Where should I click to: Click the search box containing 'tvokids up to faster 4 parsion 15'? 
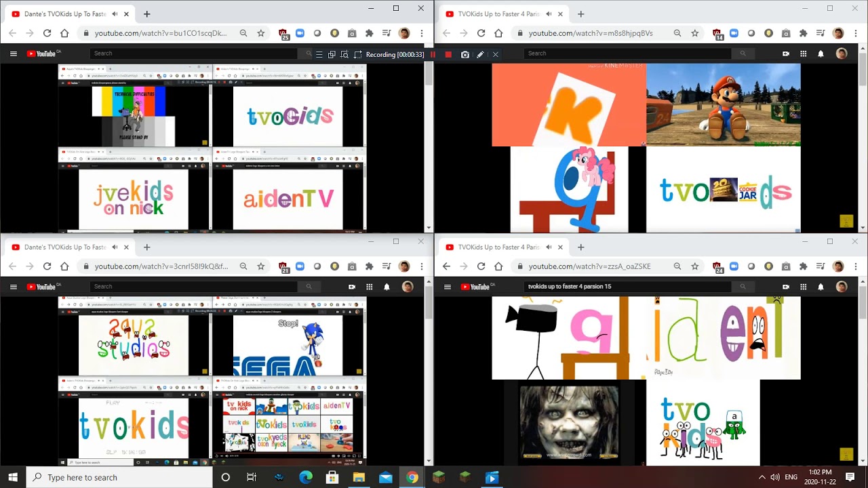coord(627,287)
